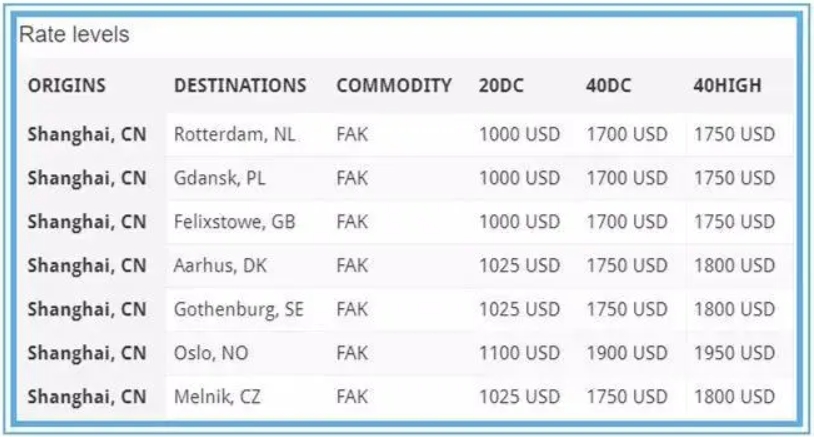This screenshot has width=814, height=437.
Task: Click the 40HIGH column header
Action: [727, 85]
